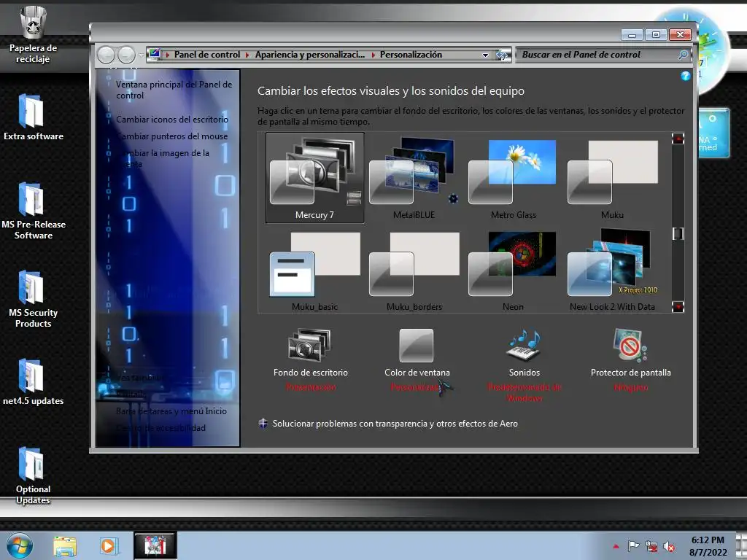
Task: Click Predeterminado de Windows sound link
Action: click(x=524, y=392)
